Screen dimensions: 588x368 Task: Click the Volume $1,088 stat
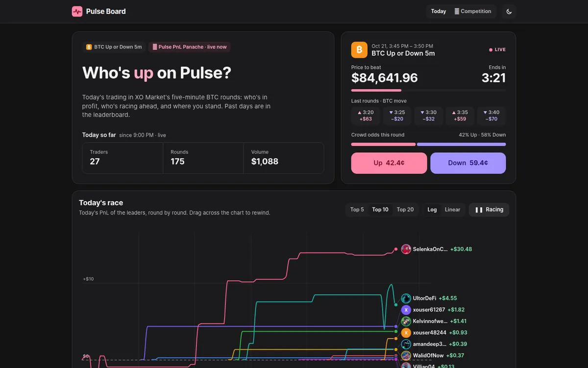(284, 158)
